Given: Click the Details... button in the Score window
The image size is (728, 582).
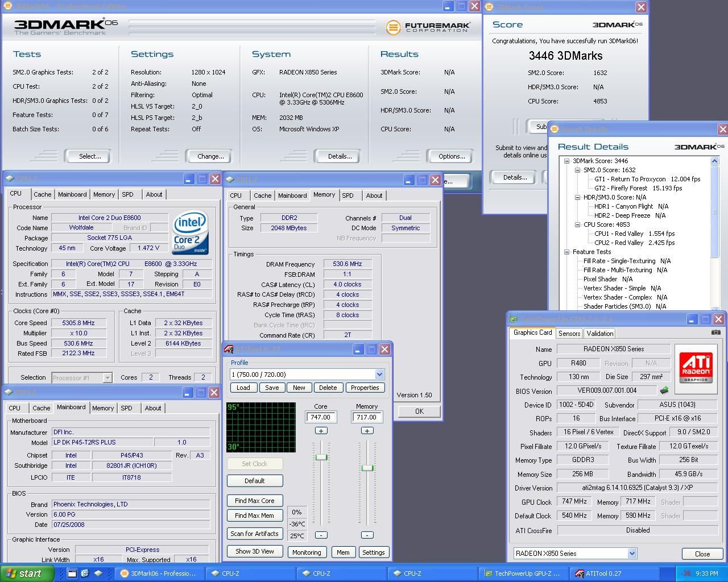Looking at the screenshot, I should coord(515,177).
